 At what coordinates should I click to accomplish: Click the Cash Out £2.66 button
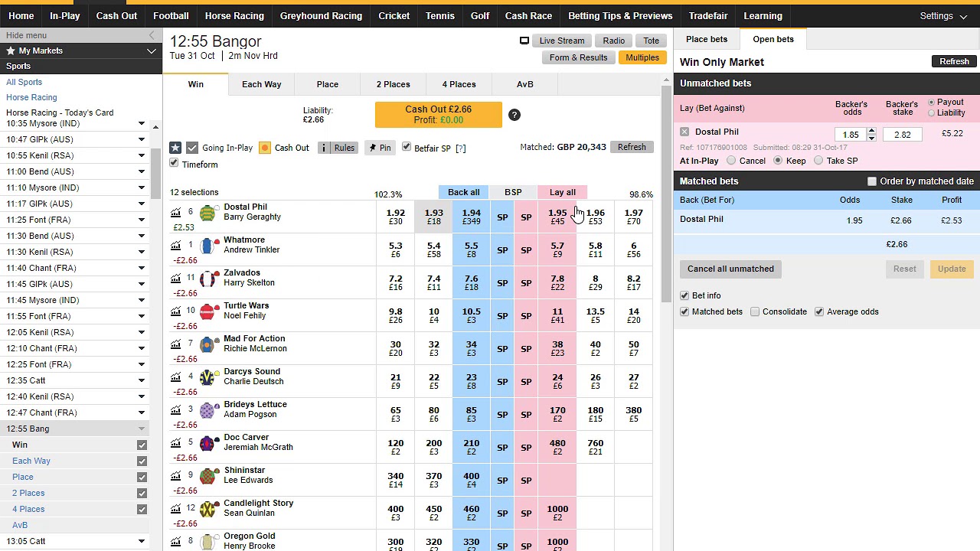click(x=439, y=115)
